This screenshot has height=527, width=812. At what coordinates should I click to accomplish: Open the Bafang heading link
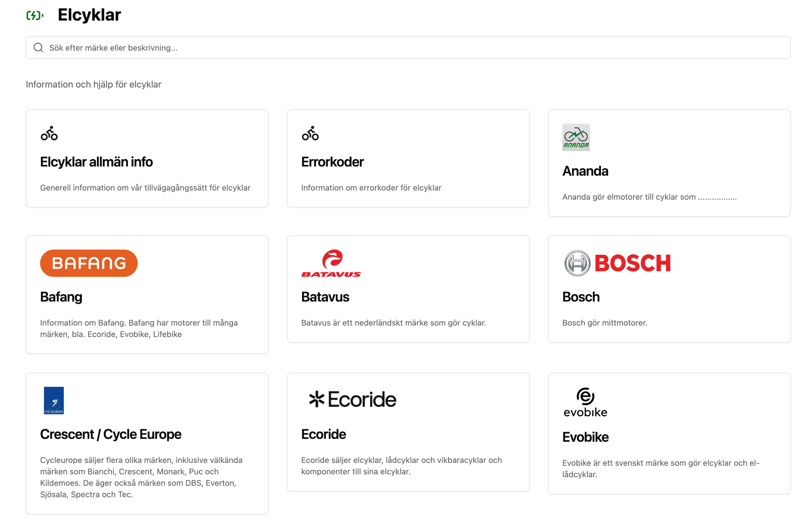[x=61, y=297]
